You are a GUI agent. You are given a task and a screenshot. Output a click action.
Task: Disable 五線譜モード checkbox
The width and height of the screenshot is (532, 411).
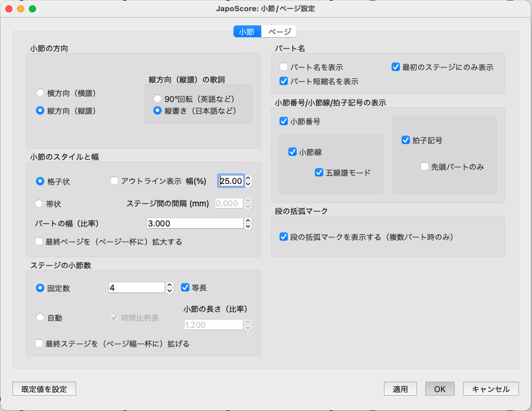pyautogui.click(x=319, y=173)
